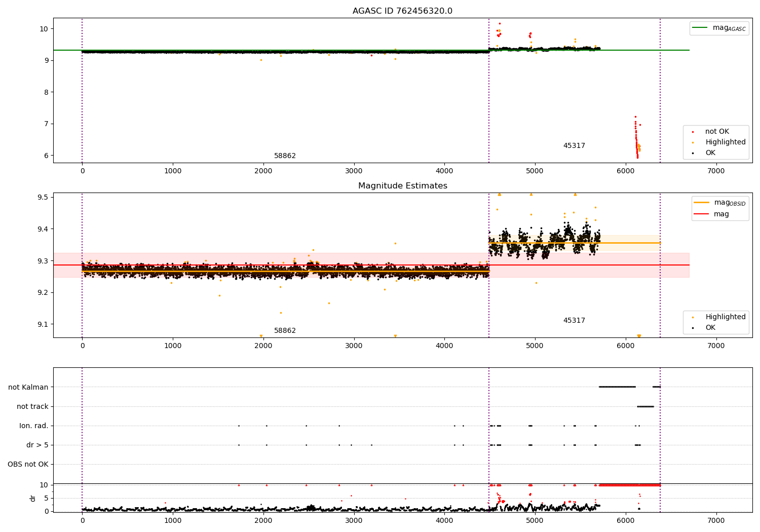Click the 'AGASC ID 762456320.0' plot title
Image resolution: width=760 pixels, height=532 pixels.
(x=402, y=11)
